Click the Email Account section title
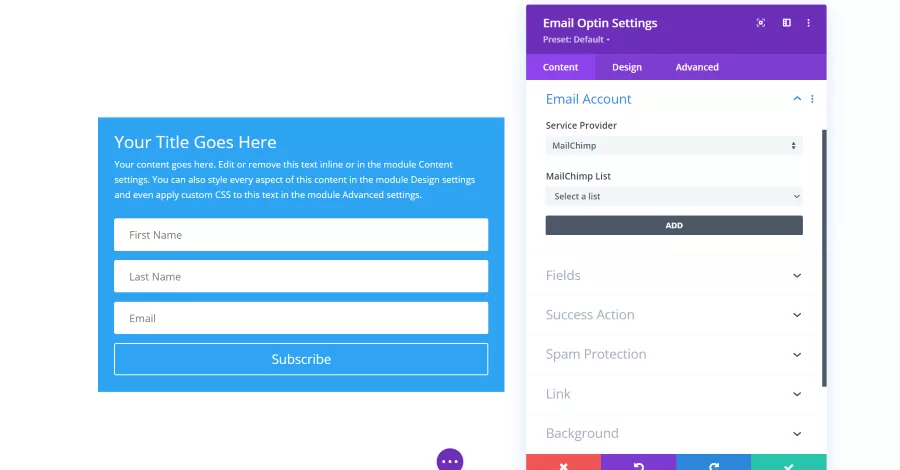The width and height of the screenshot is (900, 470). point(588,99)
